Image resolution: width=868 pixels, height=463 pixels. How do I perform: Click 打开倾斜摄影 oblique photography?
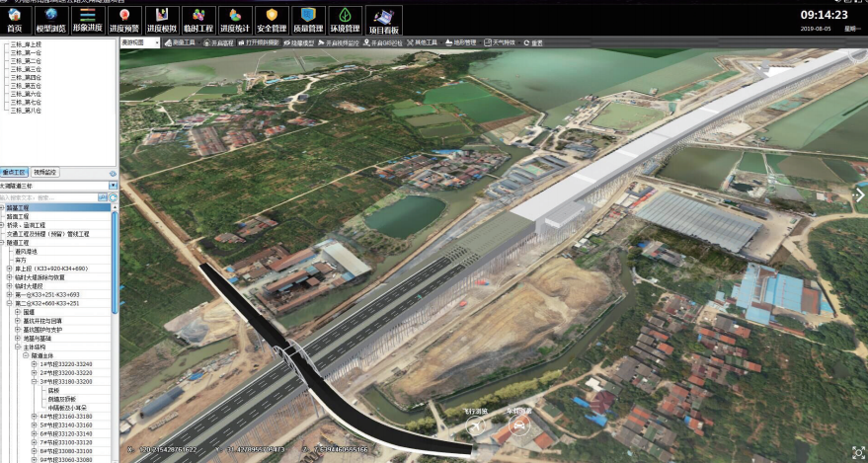[259, 42]
